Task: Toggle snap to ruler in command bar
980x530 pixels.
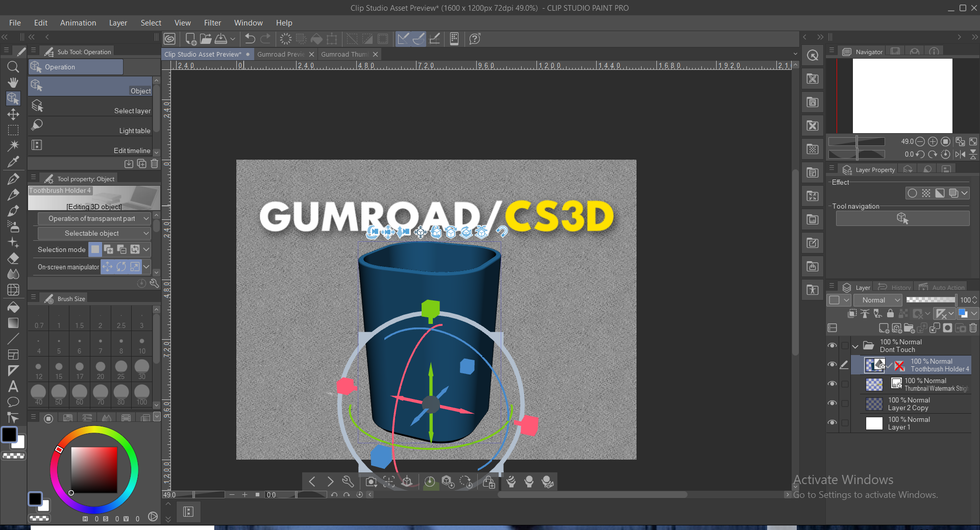Action: [x=403, y=39]
